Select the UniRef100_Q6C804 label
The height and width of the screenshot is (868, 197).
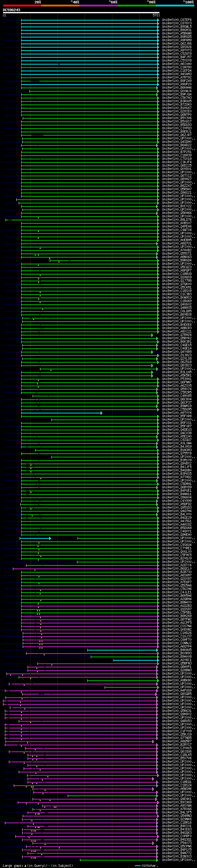176,399
